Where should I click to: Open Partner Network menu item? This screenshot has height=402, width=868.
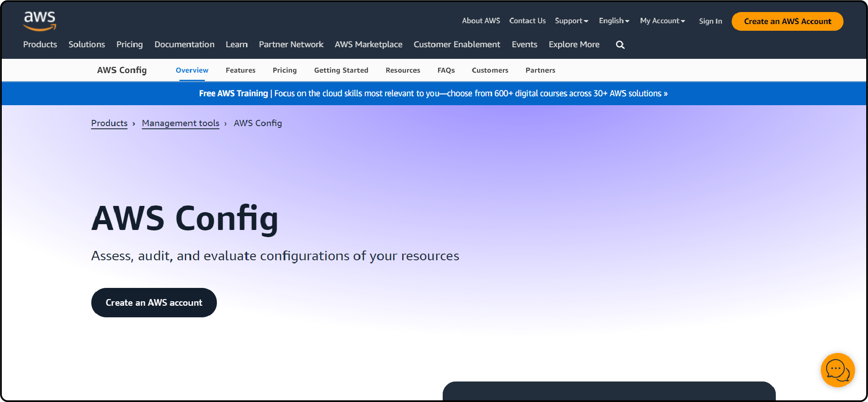[291, 45]
